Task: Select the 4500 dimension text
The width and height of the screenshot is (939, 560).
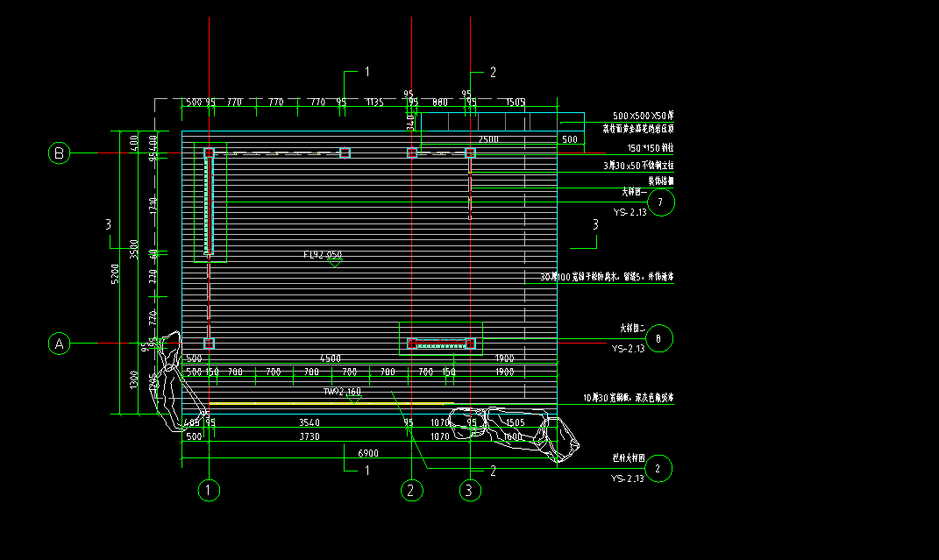Action: click(x=330, y=358)
